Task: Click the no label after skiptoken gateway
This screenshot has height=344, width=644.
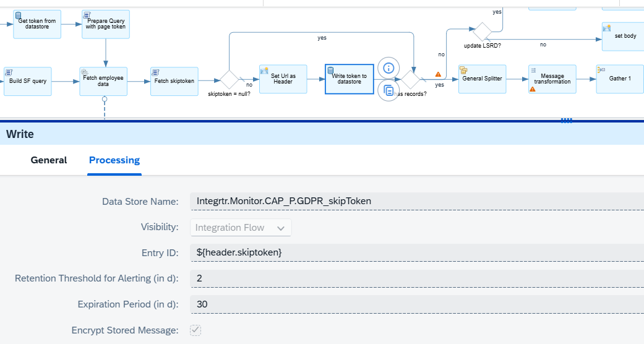Action: (249, 85)
